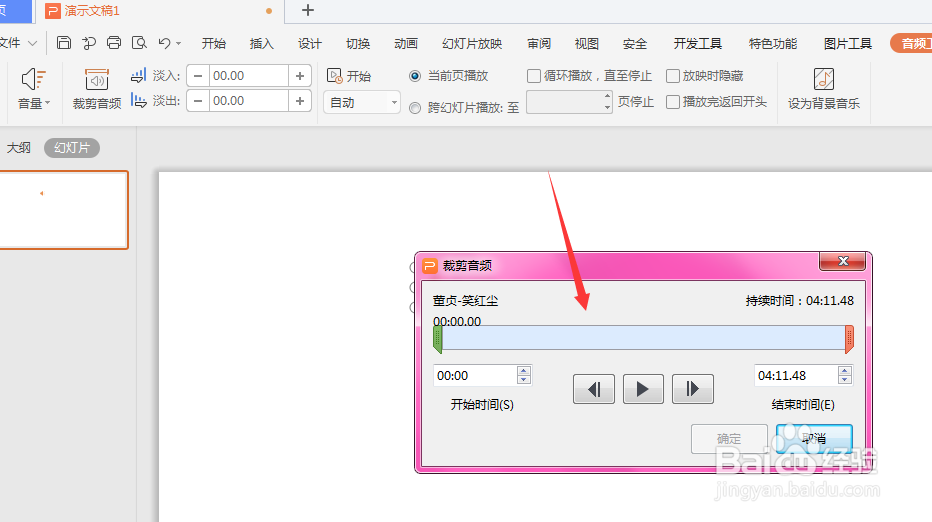Expand the undo history dropdown arrow
The width and height of the screenshot is (932, 522).
click(178, 43)
